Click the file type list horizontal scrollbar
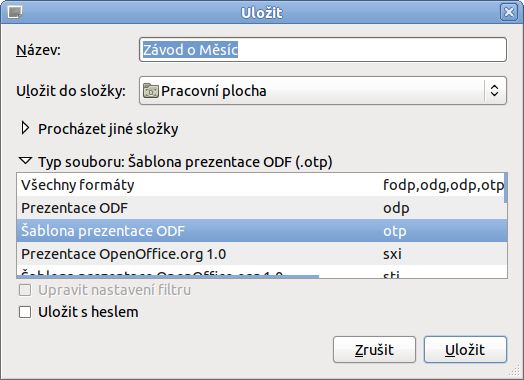Viewport: 524px width, 380px height. click(x=168, y=277)
